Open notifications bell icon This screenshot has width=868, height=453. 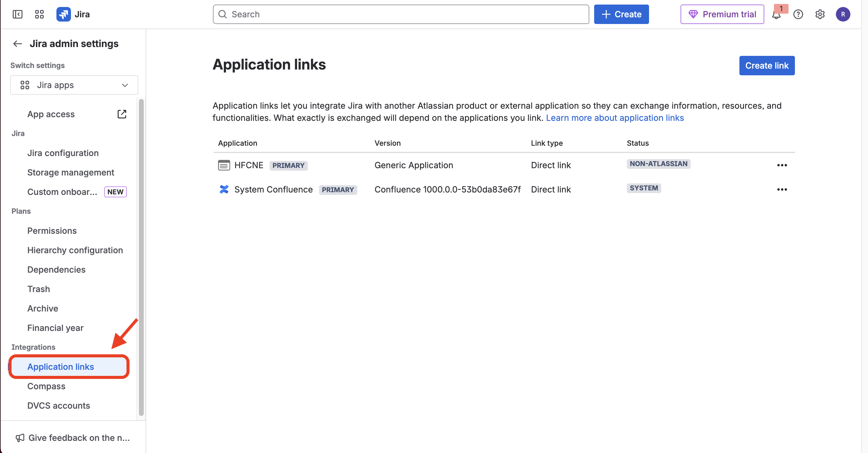click(x=776, y=15)
